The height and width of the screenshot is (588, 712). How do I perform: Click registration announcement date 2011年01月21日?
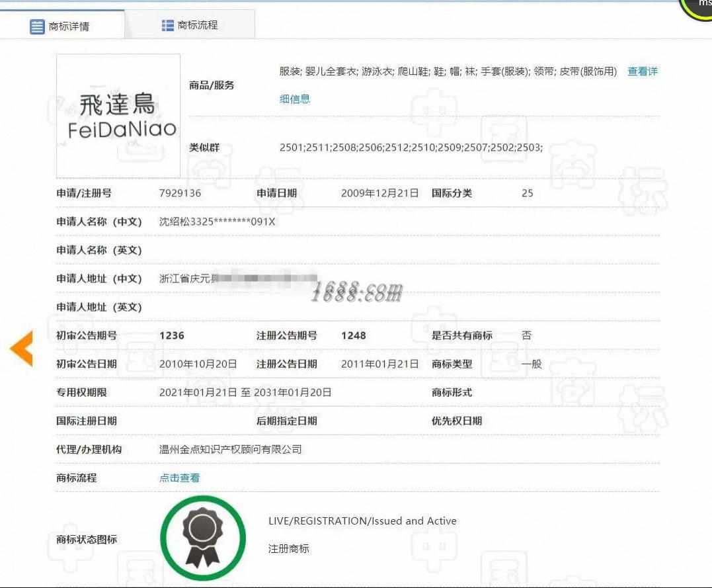coord(379,364)
